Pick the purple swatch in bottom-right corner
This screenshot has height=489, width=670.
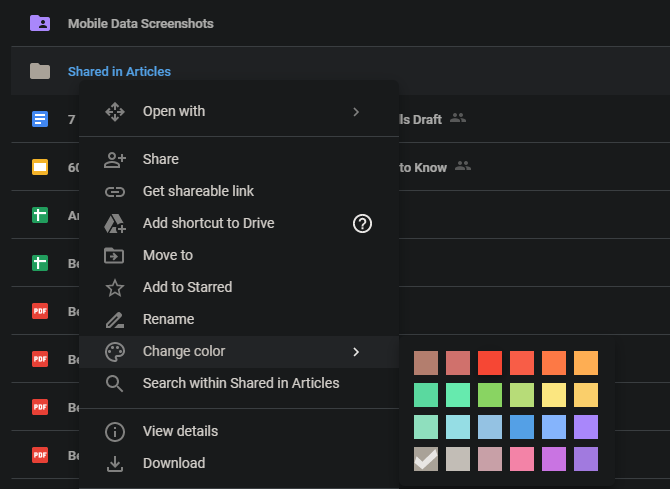pyautogui.click(x=586, y=459)
